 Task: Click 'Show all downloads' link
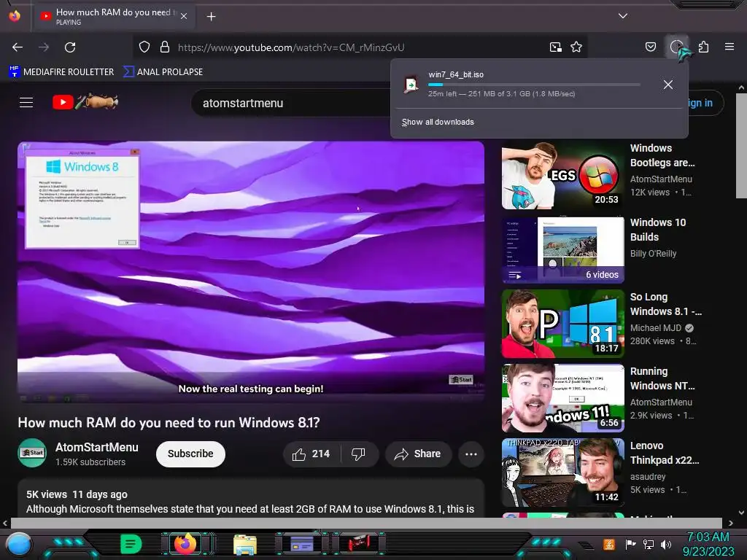pyautogui.click(x=438, y=122)
